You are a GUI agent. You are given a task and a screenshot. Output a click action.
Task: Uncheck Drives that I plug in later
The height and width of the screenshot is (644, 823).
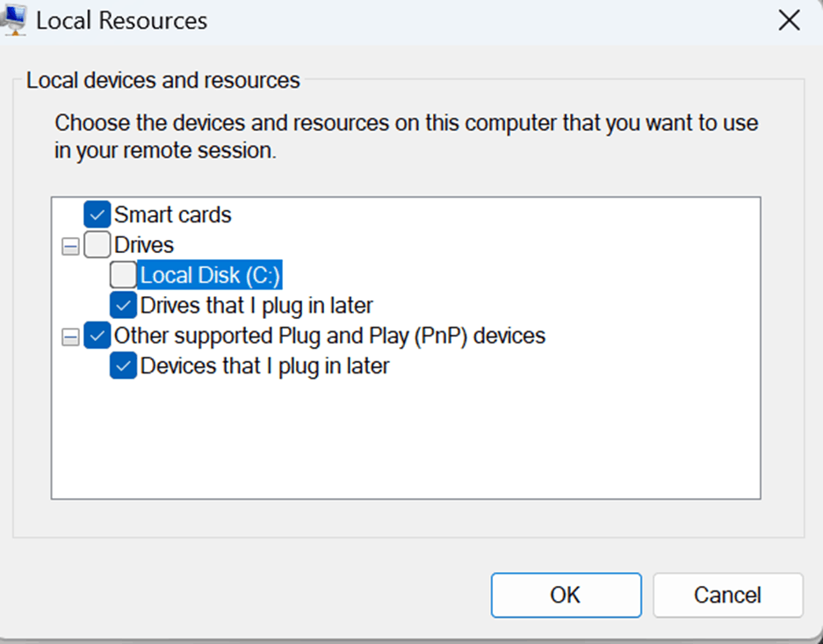click(x=123, y=305)
